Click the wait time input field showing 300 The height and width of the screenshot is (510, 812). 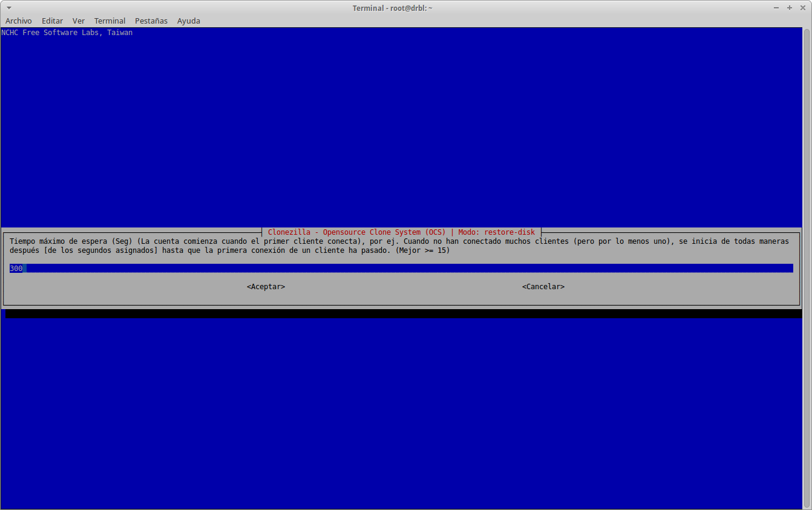point(401,268)
